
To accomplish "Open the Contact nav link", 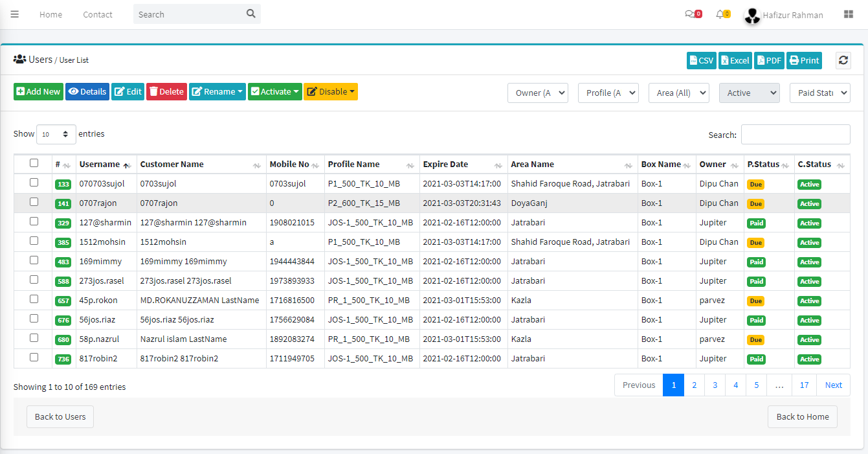I will [x=97, y=14].
